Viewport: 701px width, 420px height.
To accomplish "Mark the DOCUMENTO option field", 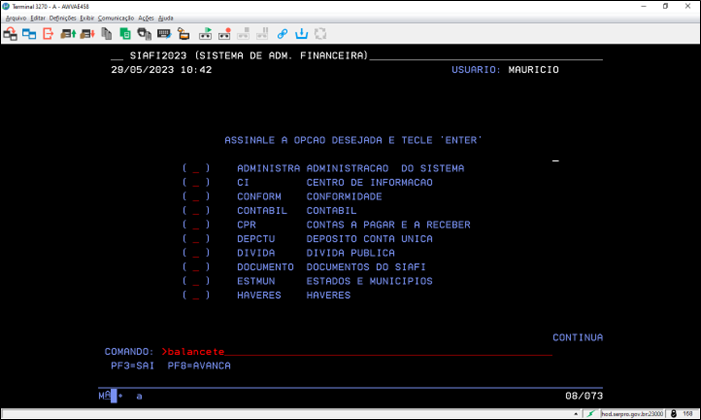I will pos(196,267).
